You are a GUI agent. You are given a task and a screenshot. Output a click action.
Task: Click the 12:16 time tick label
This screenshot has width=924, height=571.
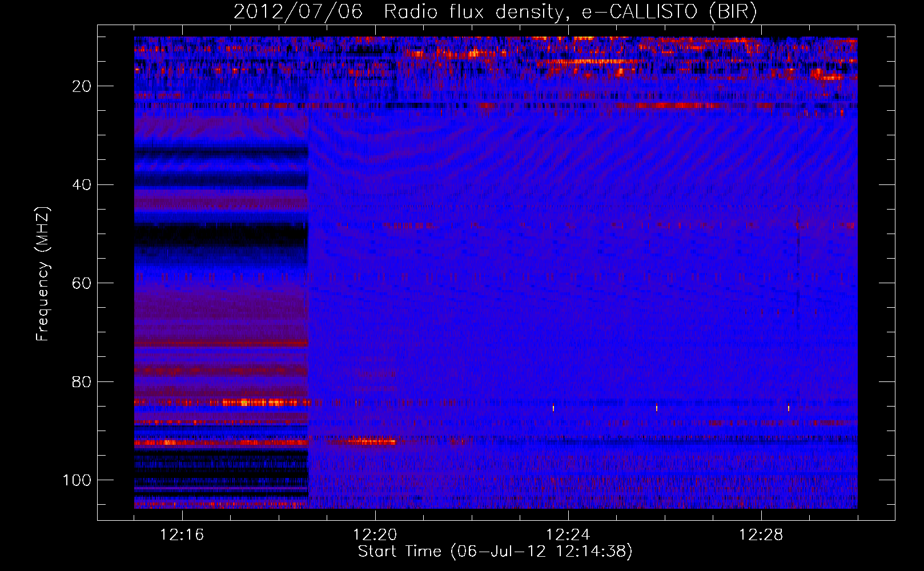pyautogui.click(x=182, y=535)
